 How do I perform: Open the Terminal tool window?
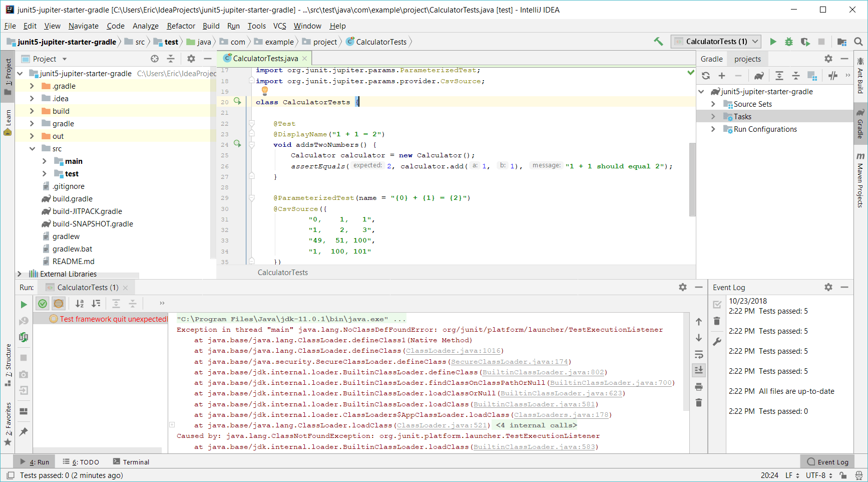[x=131, y=462]
